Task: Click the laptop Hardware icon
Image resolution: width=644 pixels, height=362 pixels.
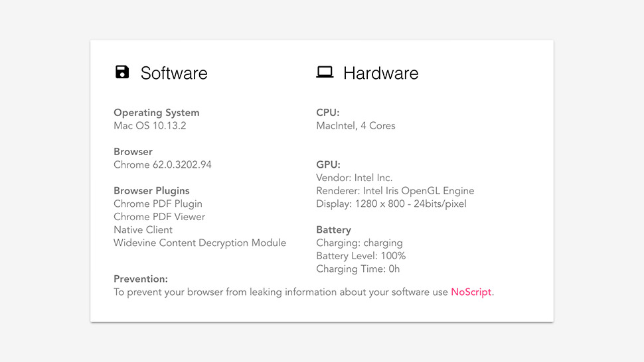Action: (x=325, y=72)
